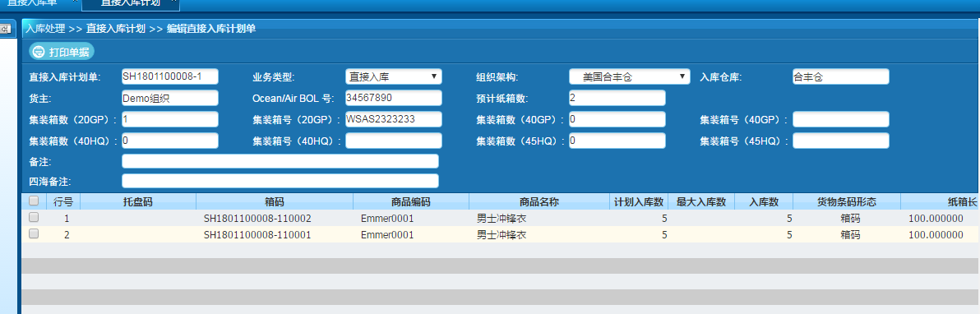Click 箱码 barcode type in row 1
This screenshot has height=314, width=980.
point(850,219)
